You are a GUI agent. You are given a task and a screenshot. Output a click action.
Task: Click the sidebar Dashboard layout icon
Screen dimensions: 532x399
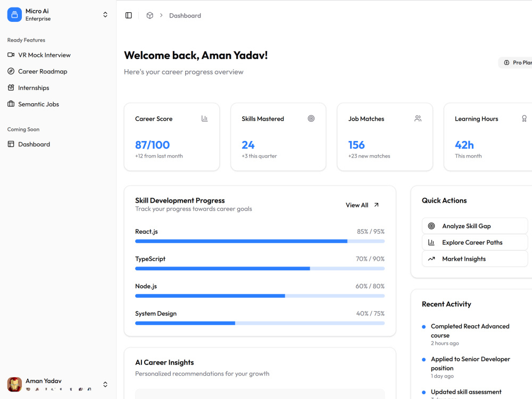11,144
